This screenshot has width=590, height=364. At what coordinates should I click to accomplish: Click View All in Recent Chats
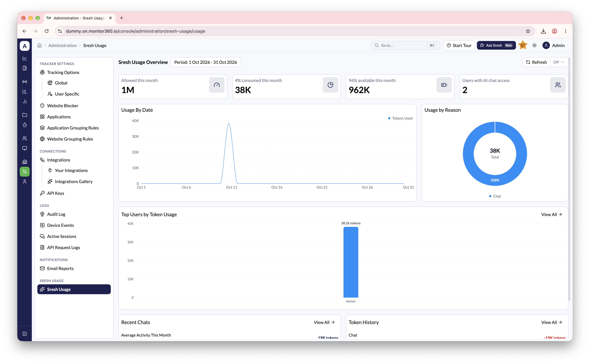324,322
